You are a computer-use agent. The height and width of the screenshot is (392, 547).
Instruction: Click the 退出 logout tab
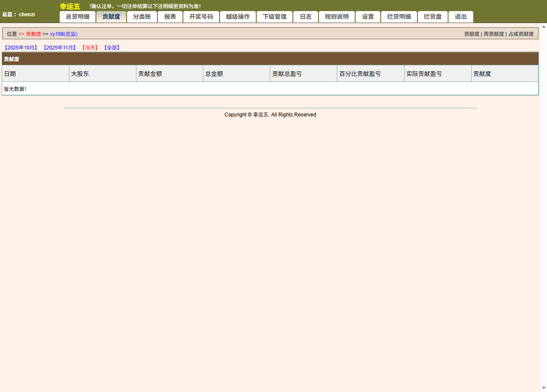click(461, 17)
